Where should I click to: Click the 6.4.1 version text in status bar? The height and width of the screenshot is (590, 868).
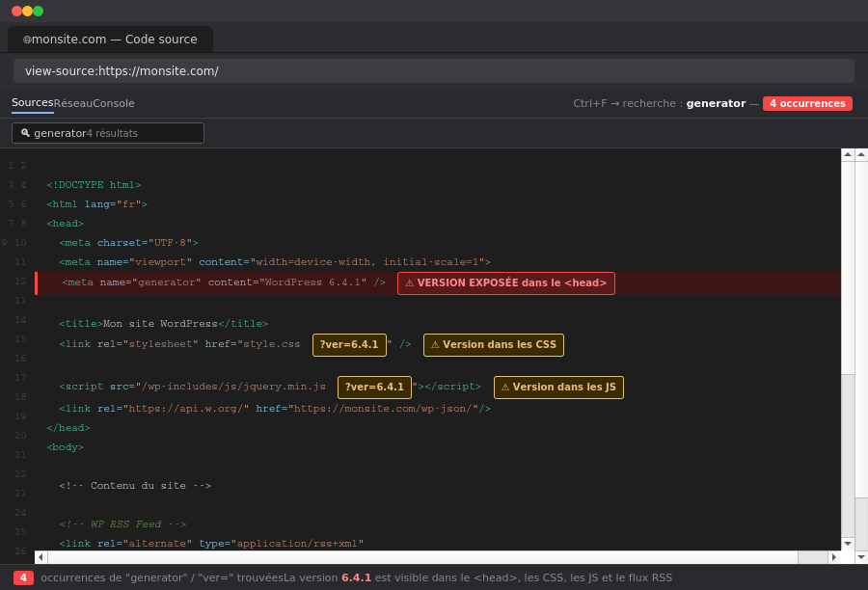356,577
